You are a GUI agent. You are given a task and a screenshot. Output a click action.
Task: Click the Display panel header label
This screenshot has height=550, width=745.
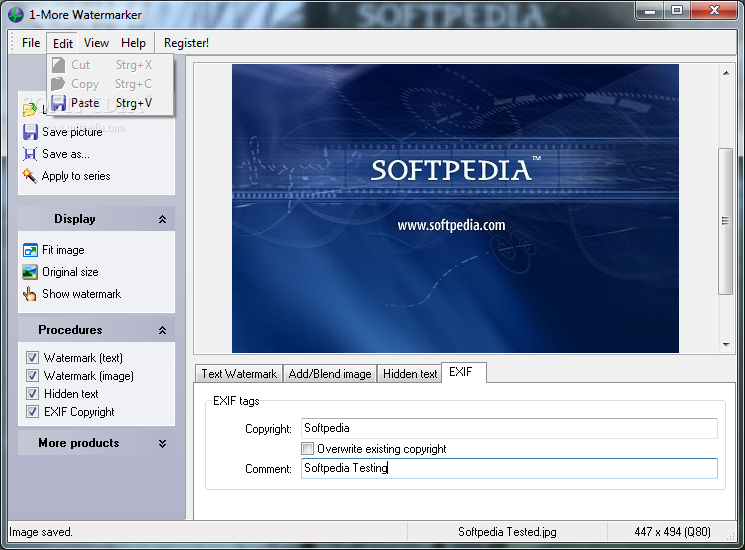coord(75,219)
